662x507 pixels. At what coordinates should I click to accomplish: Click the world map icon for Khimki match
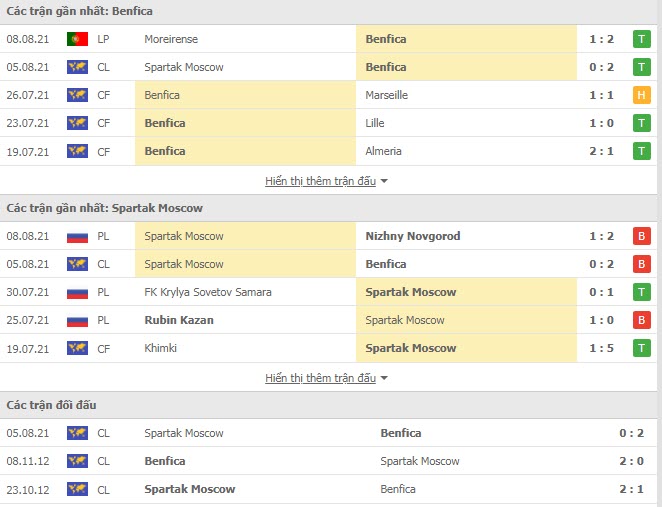[77, 348]
